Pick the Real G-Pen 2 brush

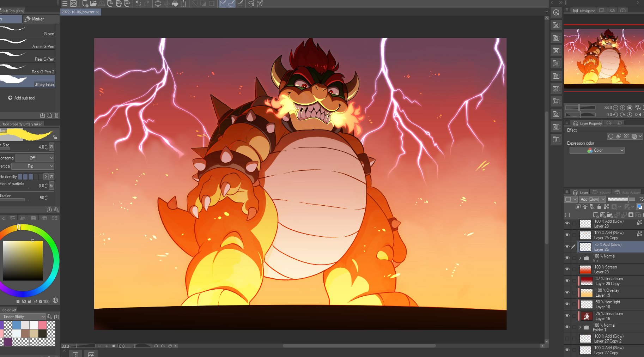click(x=28, y=69)
